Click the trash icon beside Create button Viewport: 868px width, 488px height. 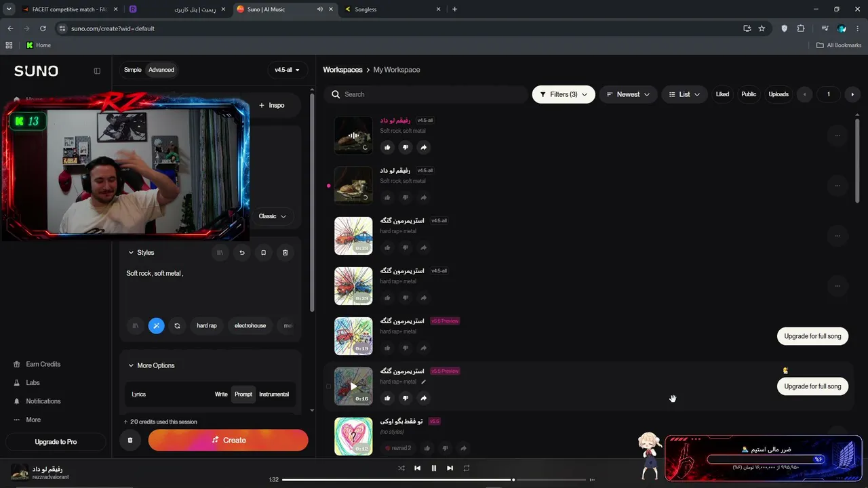pos(130,440)
